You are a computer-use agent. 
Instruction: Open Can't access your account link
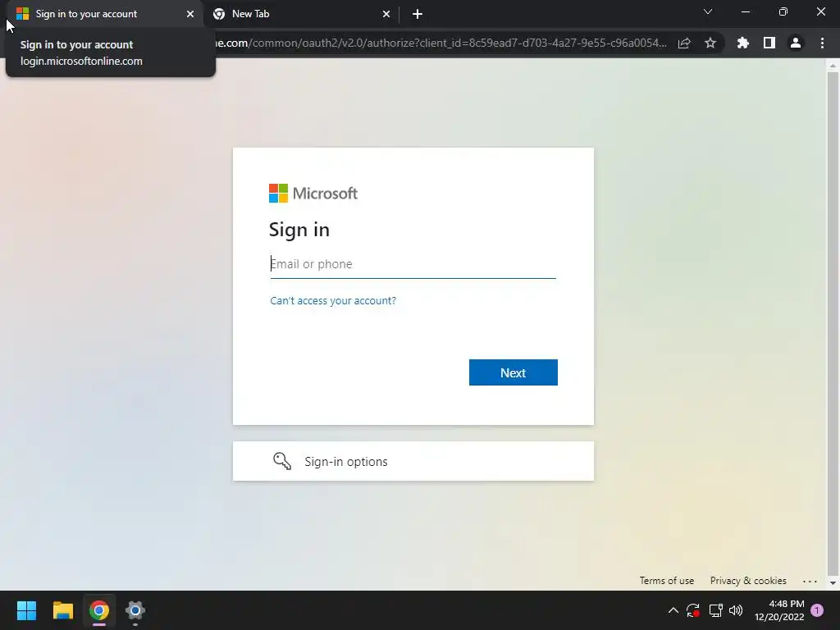point(333,300)
